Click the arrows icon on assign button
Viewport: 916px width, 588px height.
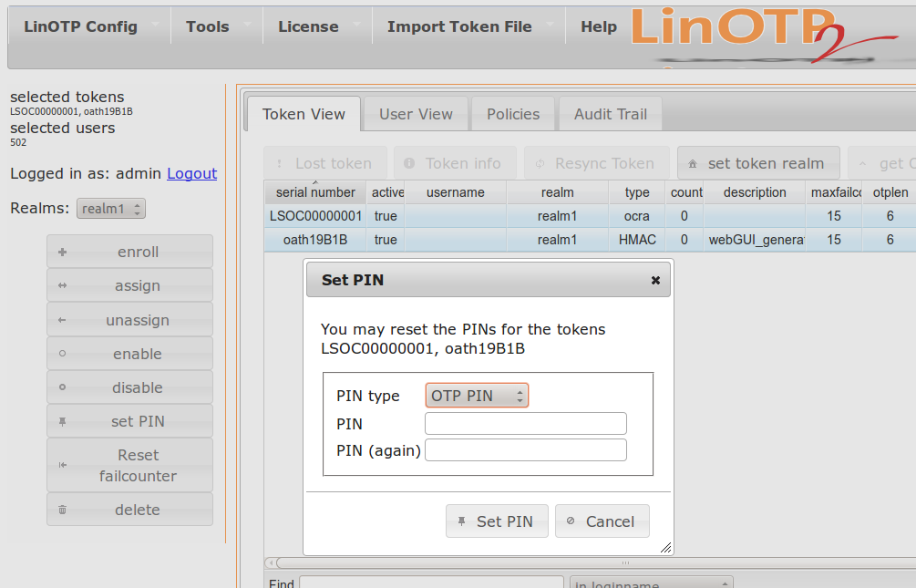point(62,286)
